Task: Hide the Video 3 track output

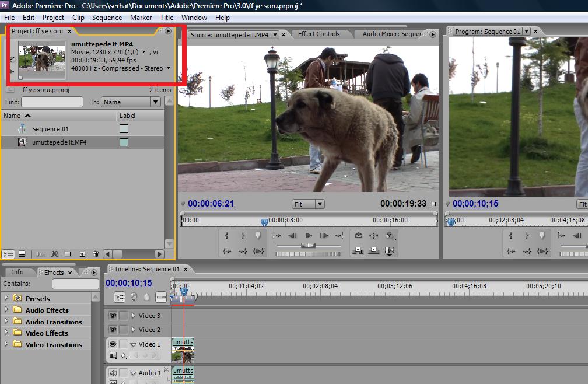Action: point(113,316)
